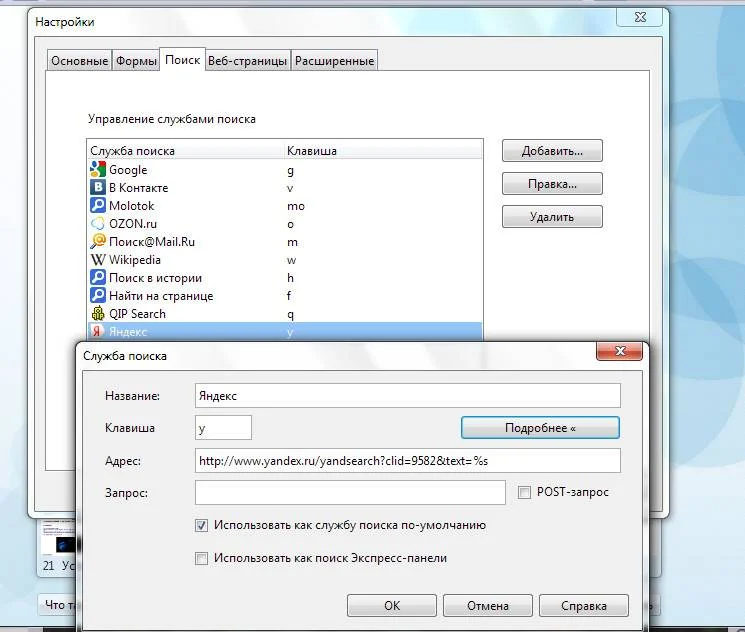
Task: Enable the POST-запрос checkbox
Action: [524, 492]
